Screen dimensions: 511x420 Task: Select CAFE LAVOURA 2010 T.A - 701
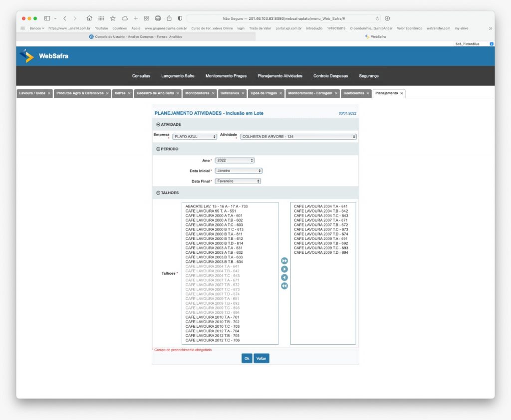[x=212, y=317]
